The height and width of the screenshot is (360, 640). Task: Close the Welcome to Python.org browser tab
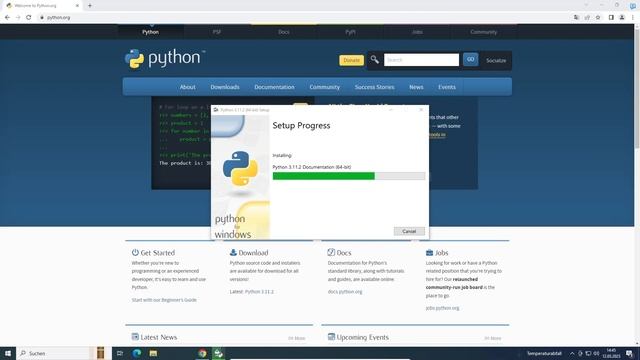77,6
